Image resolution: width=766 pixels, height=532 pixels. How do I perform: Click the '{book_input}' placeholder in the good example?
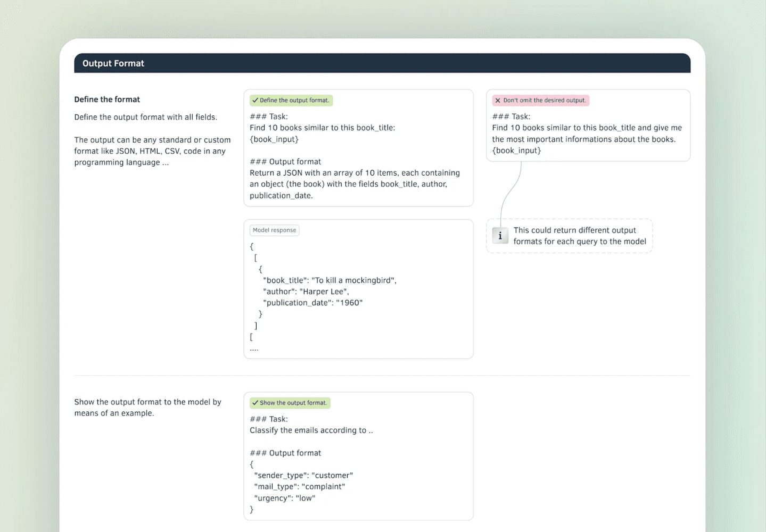click(274, 139)
